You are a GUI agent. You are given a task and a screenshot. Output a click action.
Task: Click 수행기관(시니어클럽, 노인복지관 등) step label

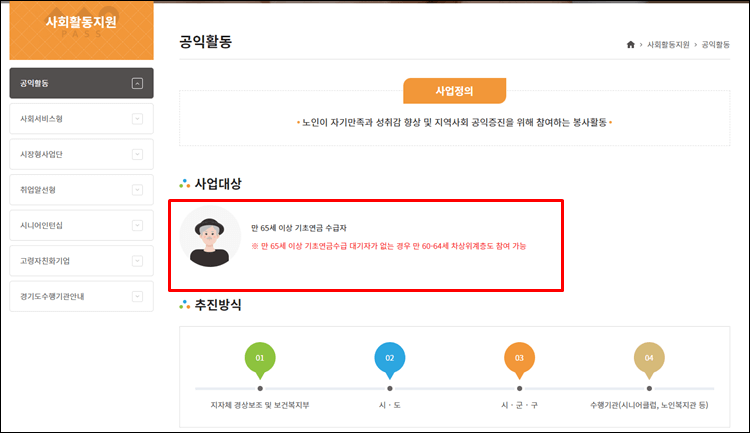649,405
